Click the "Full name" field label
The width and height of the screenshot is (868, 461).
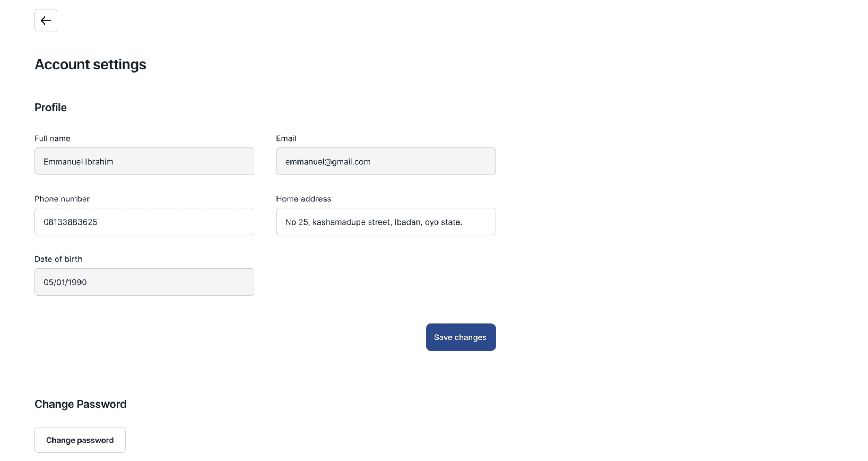pos(52,138)
